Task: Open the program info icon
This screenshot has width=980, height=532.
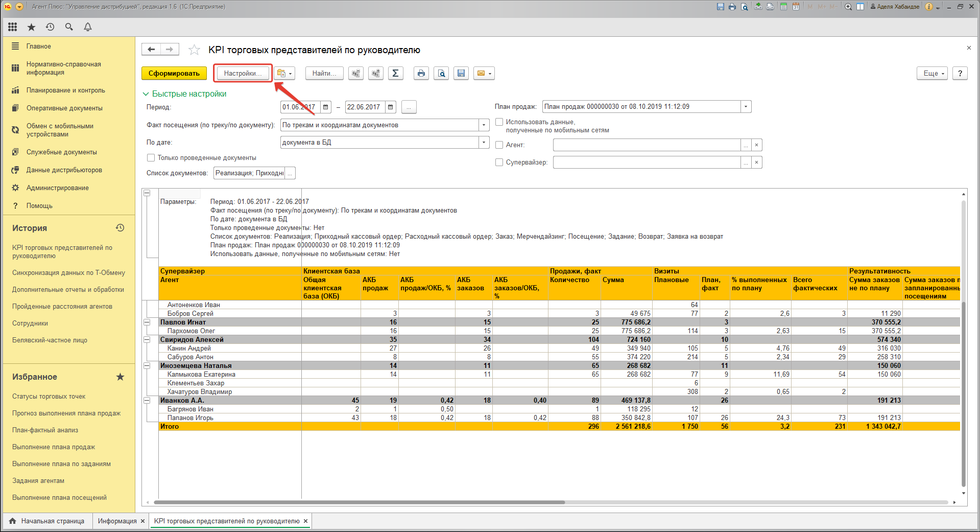Action: (929, 7)
